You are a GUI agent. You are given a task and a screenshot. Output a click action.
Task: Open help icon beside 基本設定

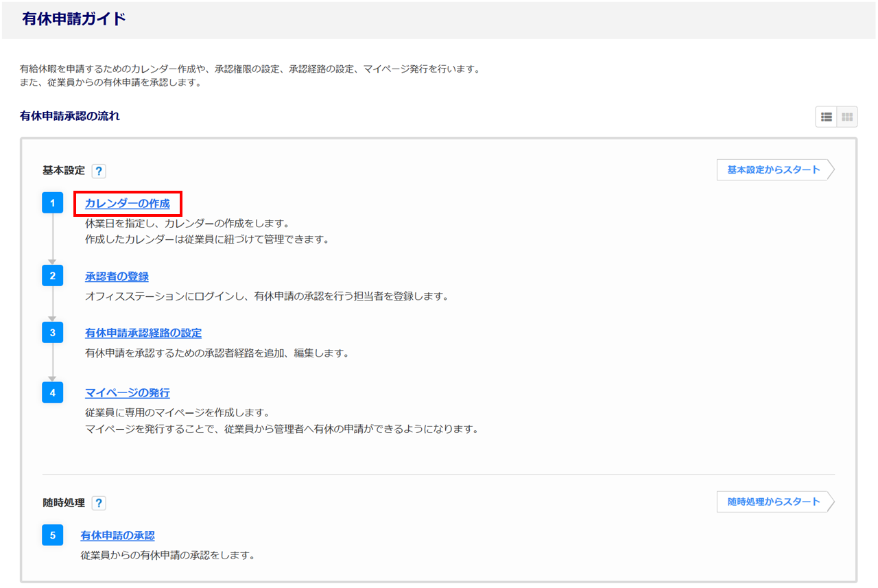tap(99, 171)
